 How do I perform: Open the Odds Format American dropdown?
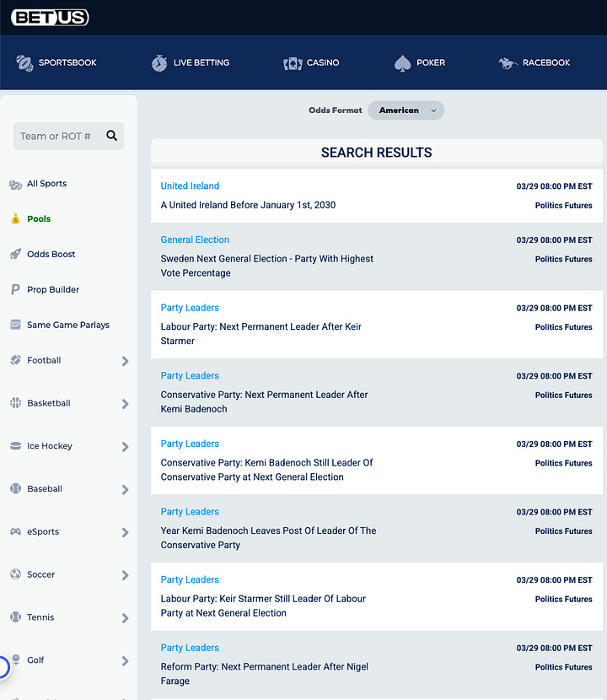(406, 110)
